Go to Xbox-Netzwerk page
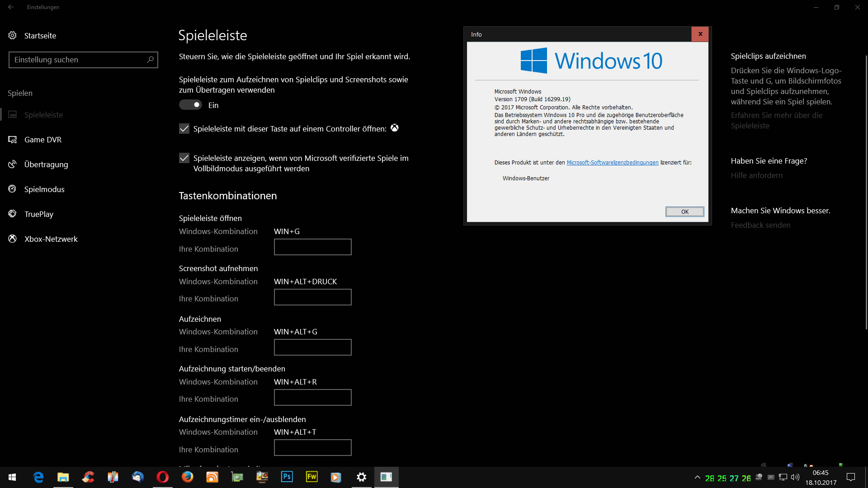The height and width of the screenshot is (488, 868). 51,239
